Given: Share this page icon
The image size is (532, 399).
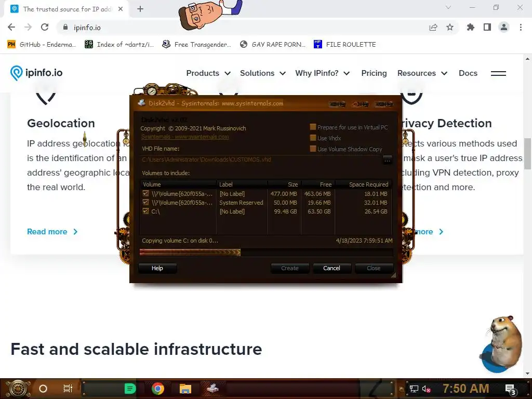Looking at the screenshot, I should click(x=433, y=27).
